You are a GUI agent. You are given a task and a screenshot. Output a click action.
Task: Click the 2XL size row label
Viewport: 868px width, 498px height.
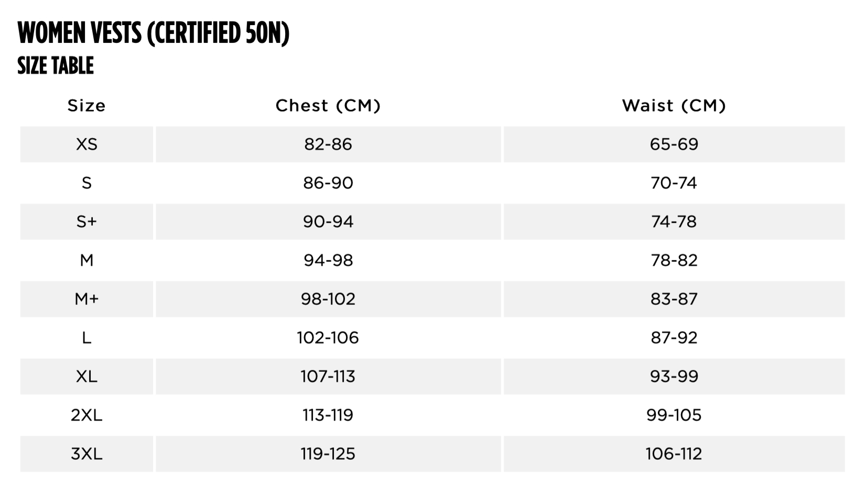[x=86, y=415]
